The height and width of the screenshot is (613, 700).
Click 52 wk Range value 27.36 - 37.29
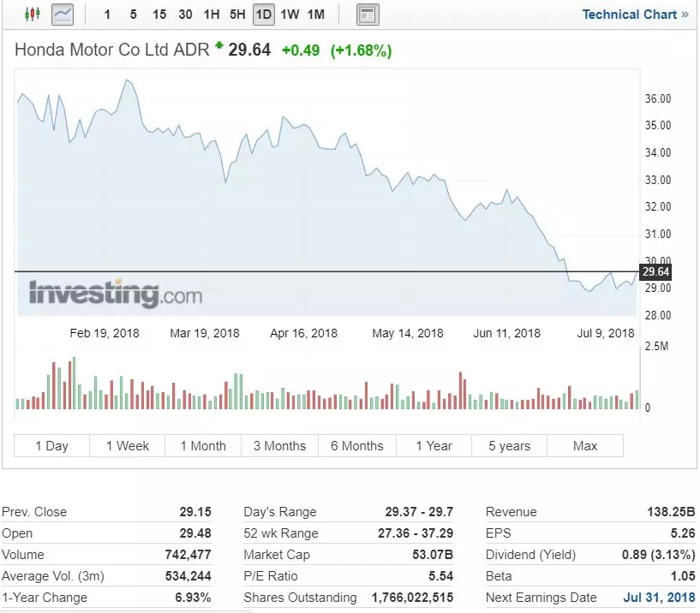click(416, 533)
